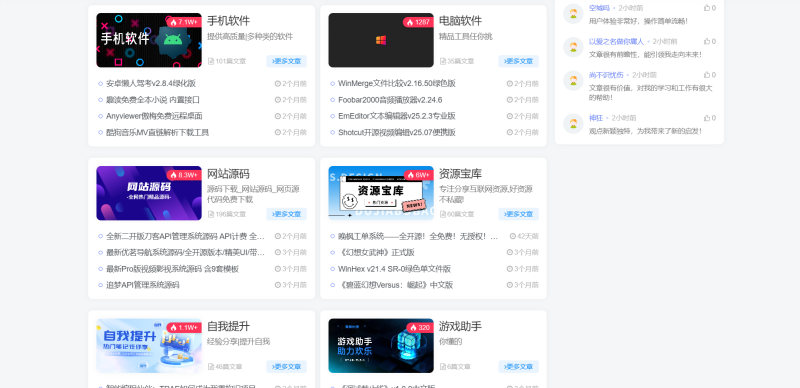Image resolution: width=800 pixels, height=388 pixels.
Task: Click the 1.1W+ hot badge on 自我提升
Action: click(184, 328)
